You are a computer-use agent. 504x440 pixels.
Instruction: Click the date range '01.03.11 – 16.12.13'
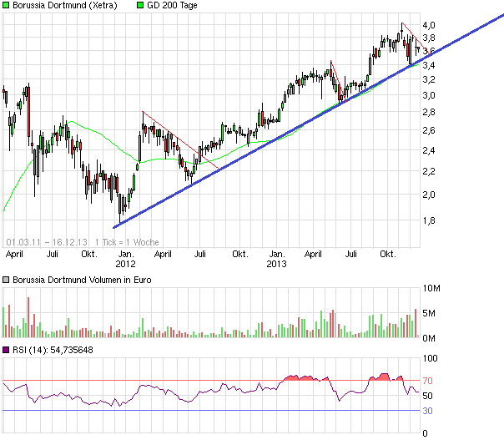point(47,242)
